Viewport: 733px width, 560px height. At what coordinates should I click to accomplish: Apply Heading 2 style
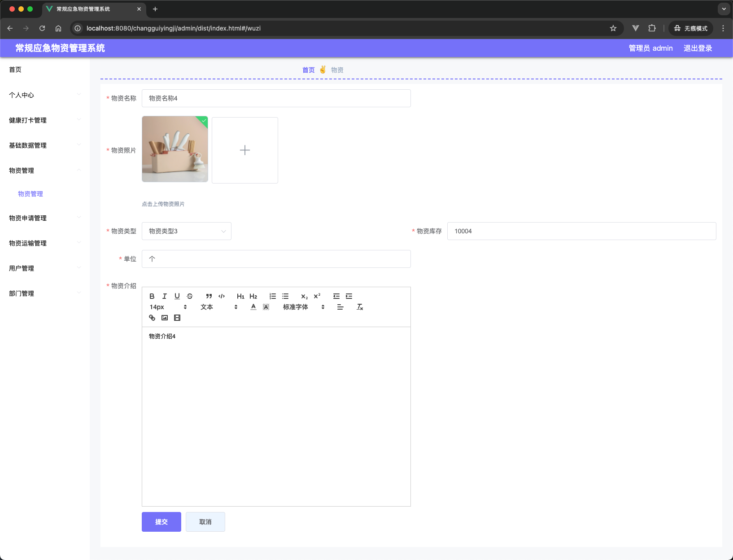(253, 296)
